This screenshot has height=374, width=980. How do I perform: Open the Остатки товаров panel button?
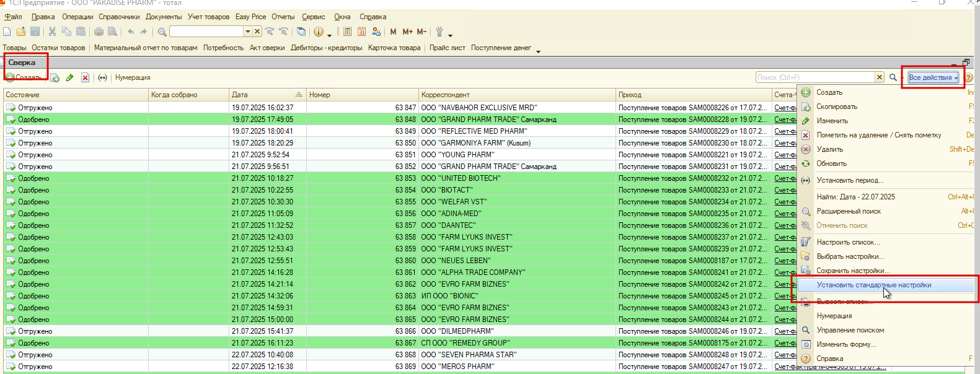(58, 48)
